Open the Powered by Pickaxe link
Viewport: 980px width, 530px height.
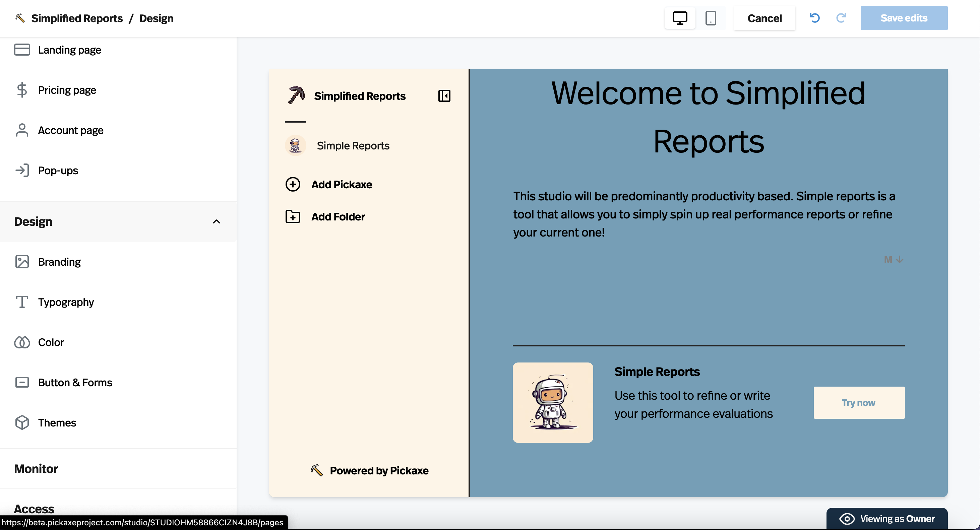(379, 471)
